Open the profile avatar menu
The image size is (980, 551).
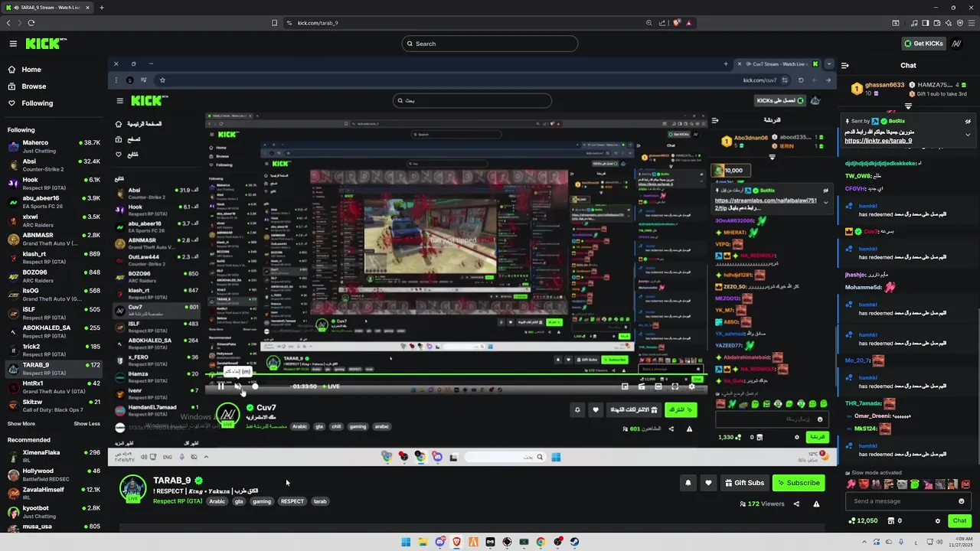(x=957, y=44)
